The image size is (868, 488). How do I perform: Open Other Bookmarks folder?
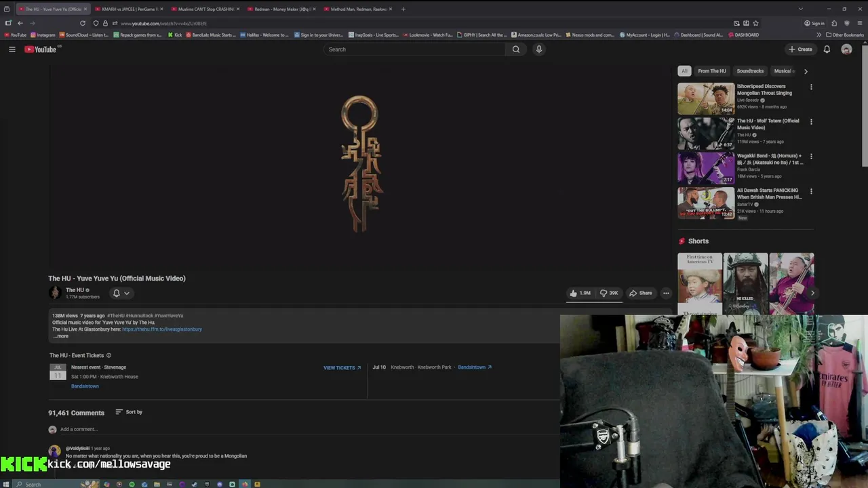(845, 35)
